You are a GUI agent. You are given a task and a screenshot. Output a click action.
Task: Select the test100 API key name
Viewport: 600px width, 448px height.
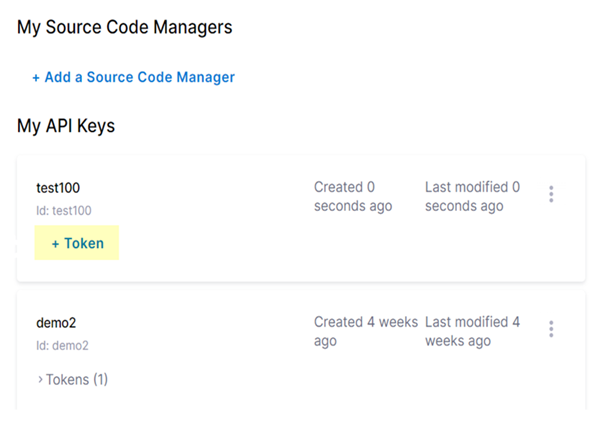coord(57,187)
